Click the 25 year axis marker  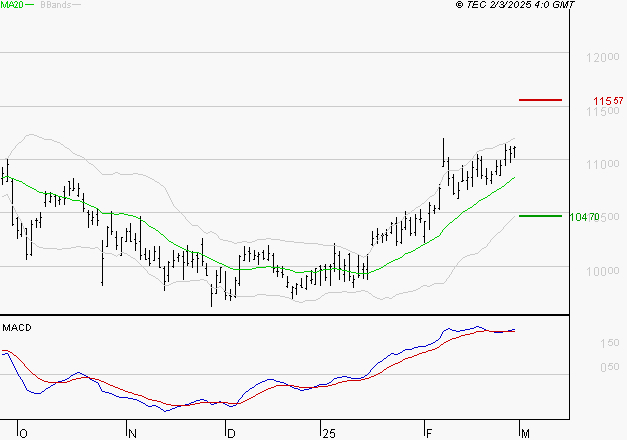(329, 434)
